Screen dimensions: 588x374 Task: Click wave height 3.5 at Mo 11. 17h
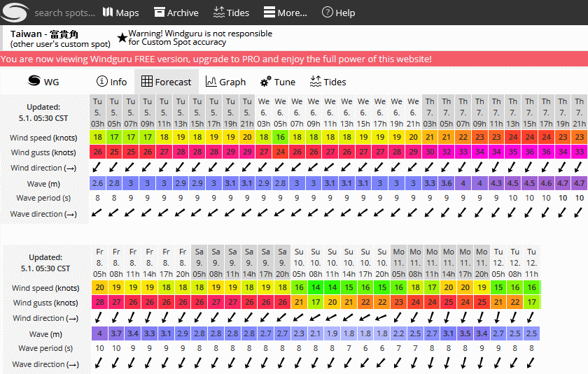click(465, 333)
